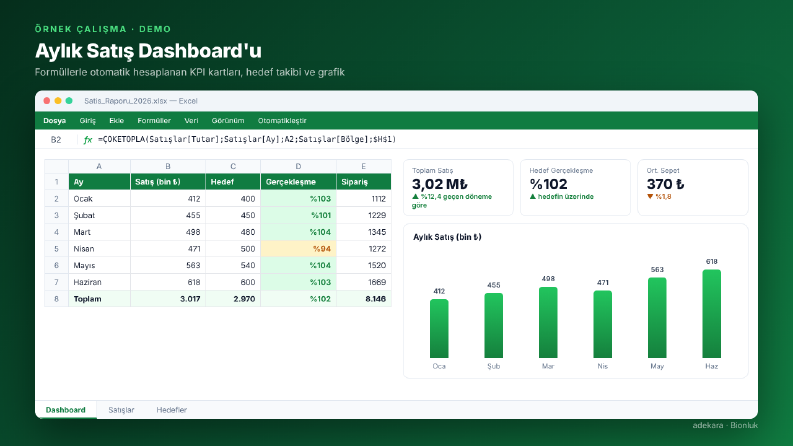
Task: Switch to the Dashboard sheet tab
Action: click(x=66, y=410)
